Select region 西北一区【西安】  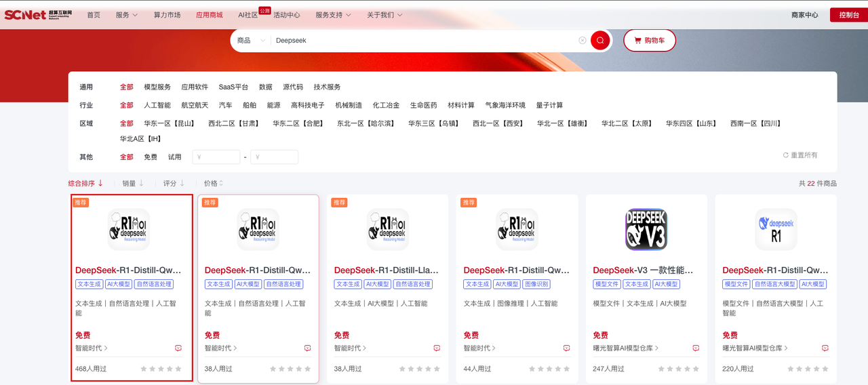pos(498,123)
